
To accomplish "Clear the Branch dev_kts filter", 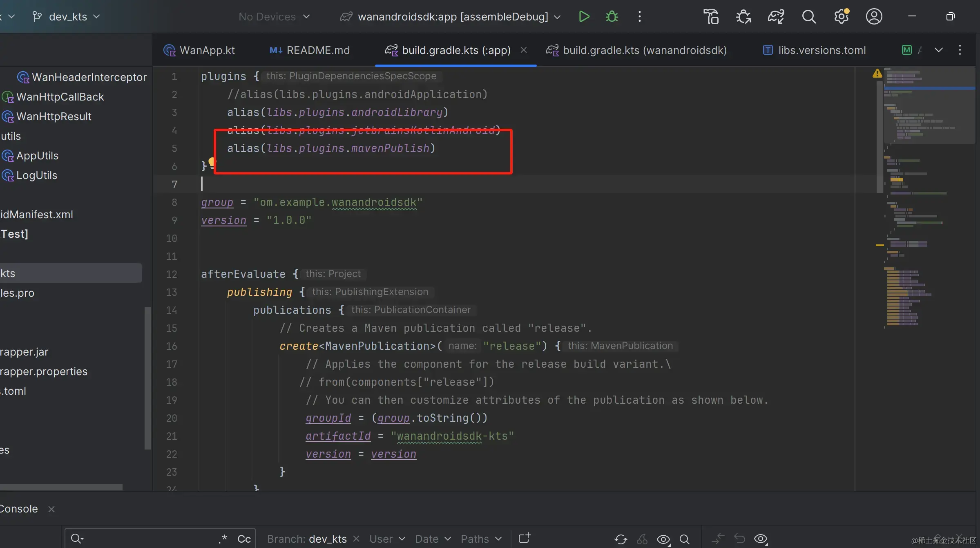I will (x=356, y=539).
